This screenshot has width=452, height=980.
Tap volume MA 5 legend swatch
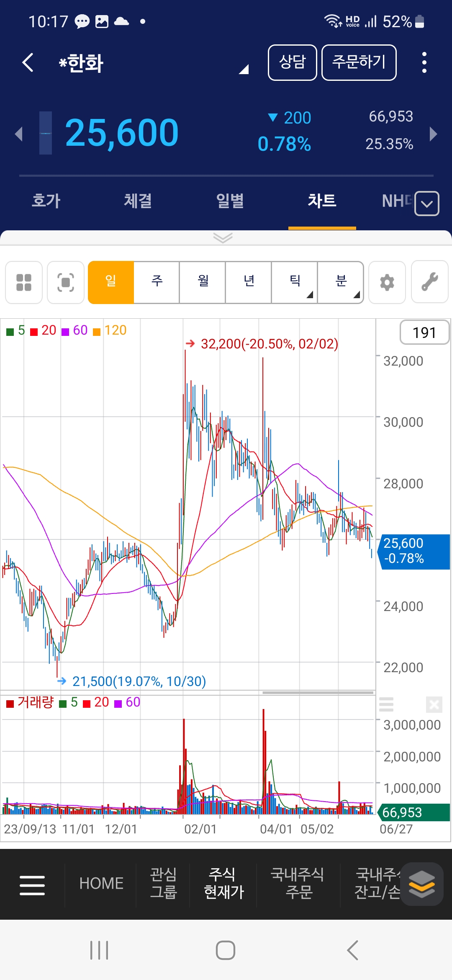[63, 704]
